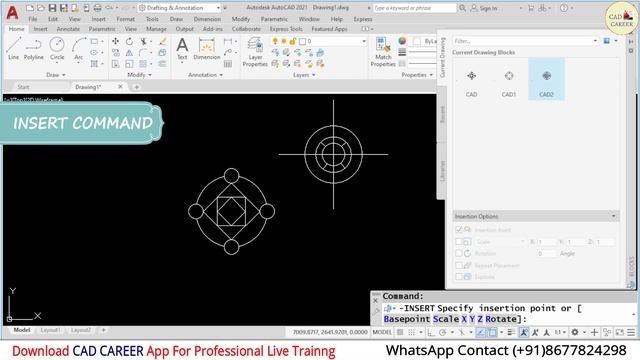Click the Sign In button
The height and width of the screenshot is (360, 640).
pos(484,8)
